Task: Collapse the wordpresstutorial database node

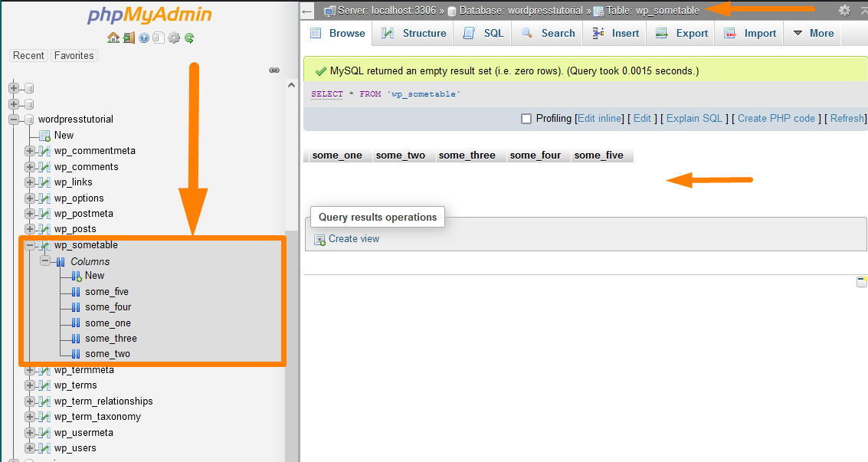Action: tap(14, 120)
